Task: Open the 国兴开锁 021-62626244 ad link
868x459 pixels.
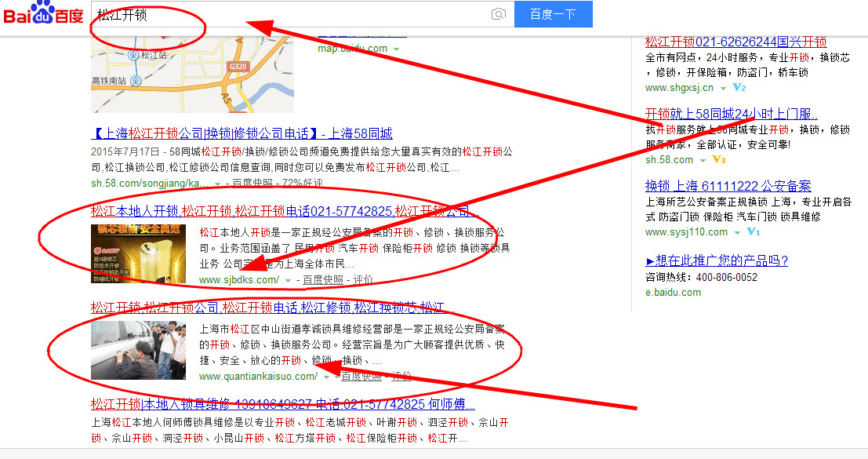Action: click(x=735, y=42)
